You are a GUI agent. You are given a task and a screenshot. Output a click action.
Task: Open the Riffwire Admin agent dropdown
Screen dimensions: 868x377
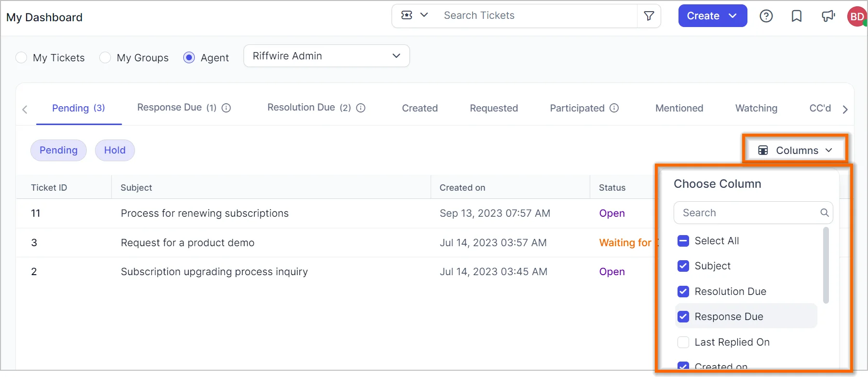[326, 56]
